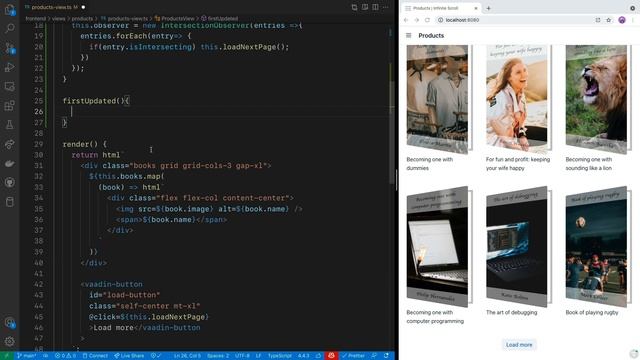Image resolution: width=640 pixels, height=360 pixels.
Task: Select language mode TypeScript
Action: point(280,356)
